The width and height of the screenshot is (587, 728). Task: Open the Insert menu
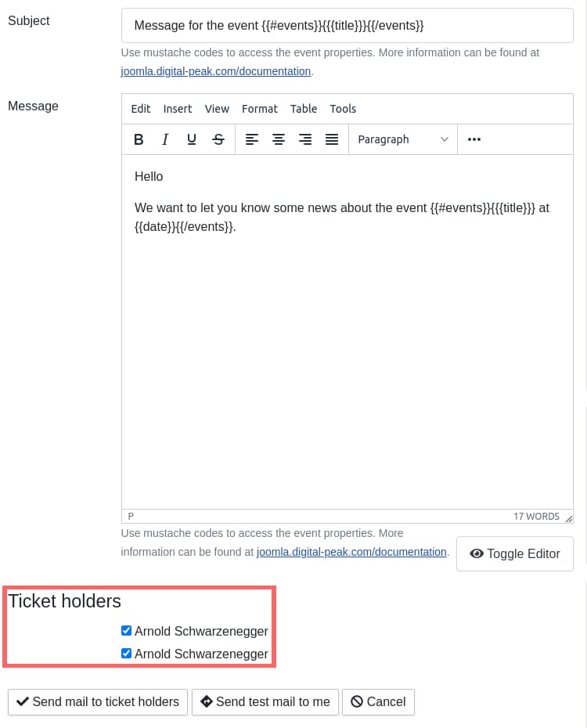[178, 109]
